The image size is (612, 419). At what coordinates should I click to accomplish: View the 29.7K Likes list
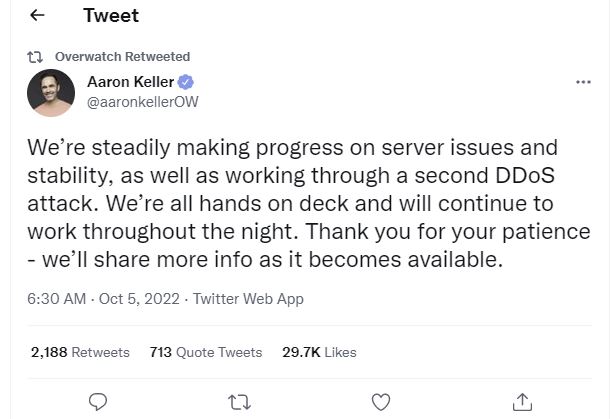click(x=319, y=352)
